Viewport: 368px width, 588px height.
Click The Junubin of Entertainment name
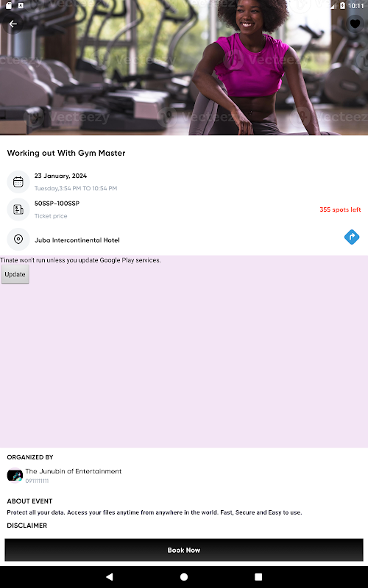(73, 471)
